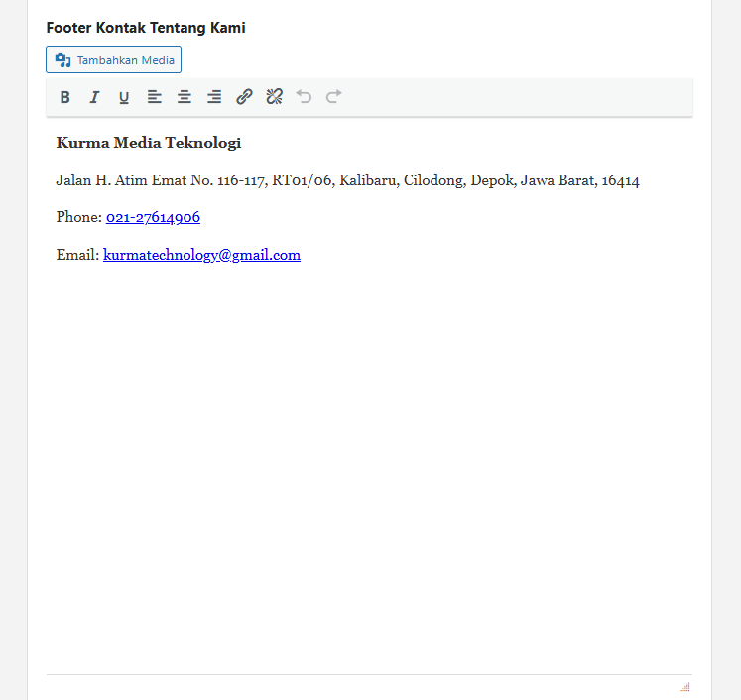Insert a hyperlink with link icon
The width and height of the screenshot is (741, 700).
pyautogui.click(x=244, y=97)
